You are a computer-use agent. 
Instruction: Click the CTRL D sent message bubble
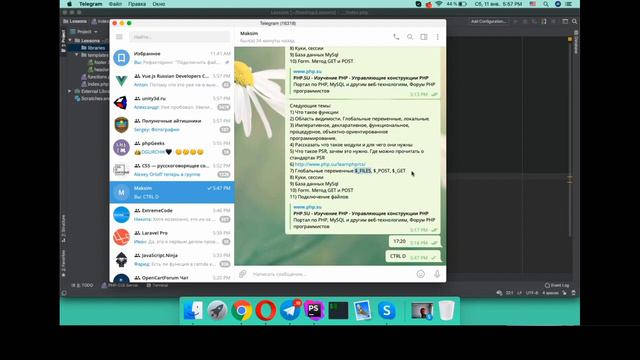413,257
